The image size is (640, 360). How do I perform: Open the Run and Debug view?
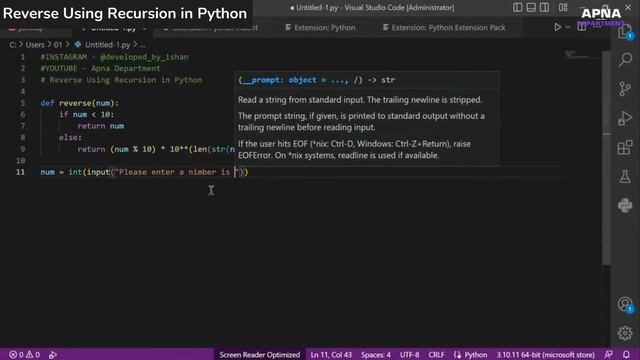tap(625, 118)
